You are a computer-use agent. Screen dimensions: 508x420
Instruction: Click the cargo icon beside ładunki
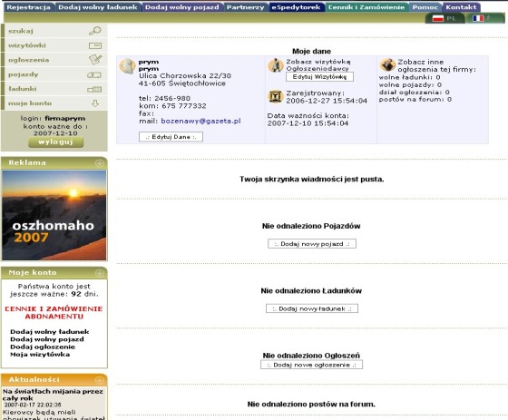pyautogui.click(x=94, y=89)
